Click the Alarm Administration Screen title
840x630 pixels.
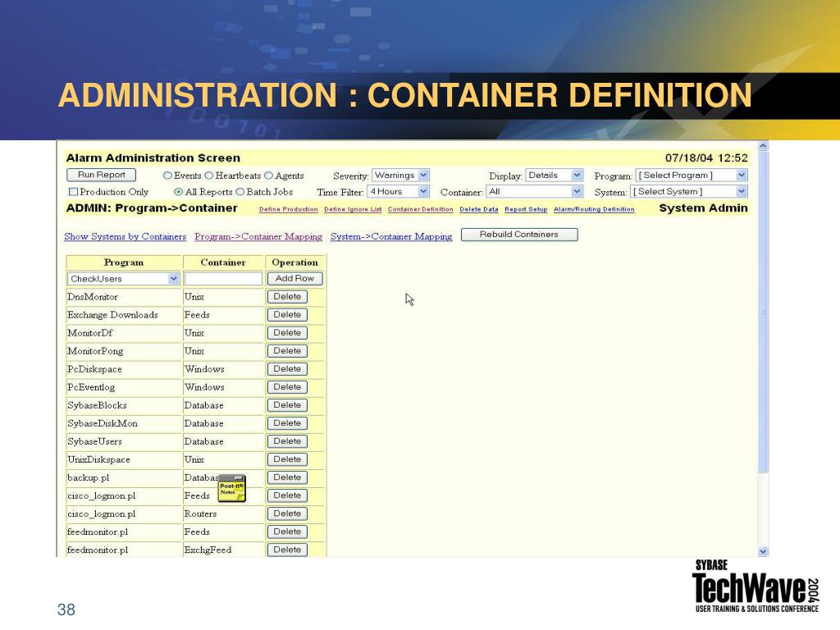point(153,158)
